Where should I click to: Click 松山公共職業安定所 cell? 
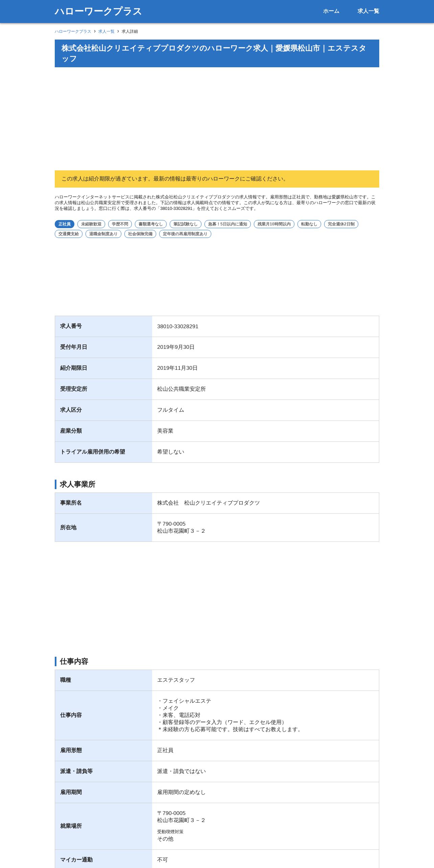point(265,389)
